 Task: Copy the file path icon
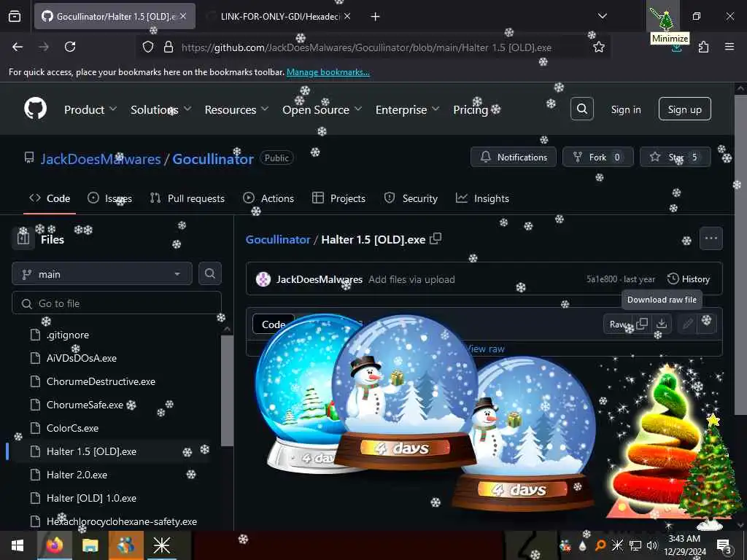pos(436,238)
